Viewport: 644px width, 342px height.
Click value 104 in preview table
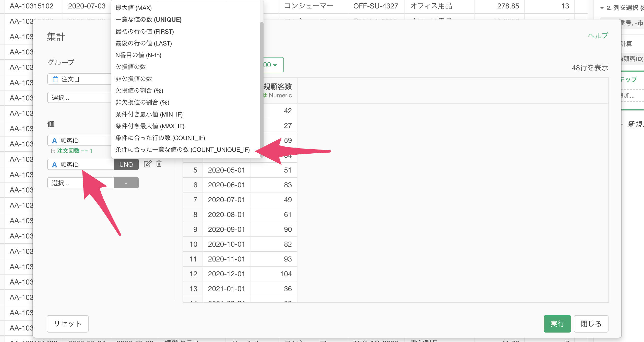[286, 274]
